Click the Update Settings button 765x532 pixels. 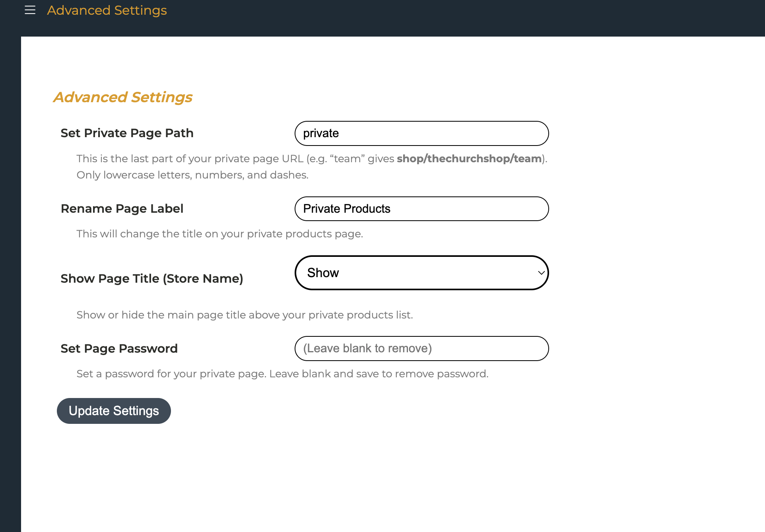[x=114, y=411]
